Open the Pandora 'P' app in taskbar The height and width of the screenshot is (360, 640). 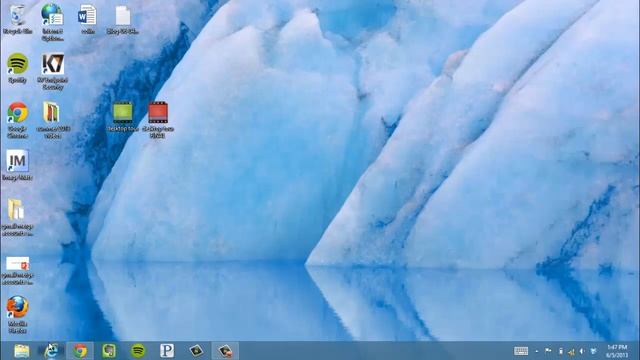(167, 351)
